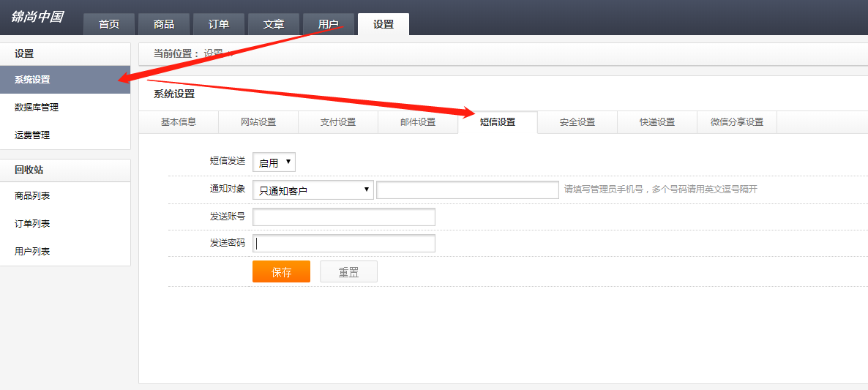868x390 pixels.
Task: Open 商品列表 under 回收站
Action: (x=32, y=196)
